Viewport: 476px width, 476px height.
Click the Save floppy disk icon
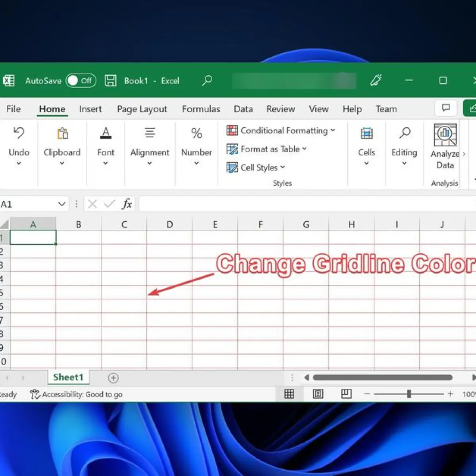click(110, 81)
